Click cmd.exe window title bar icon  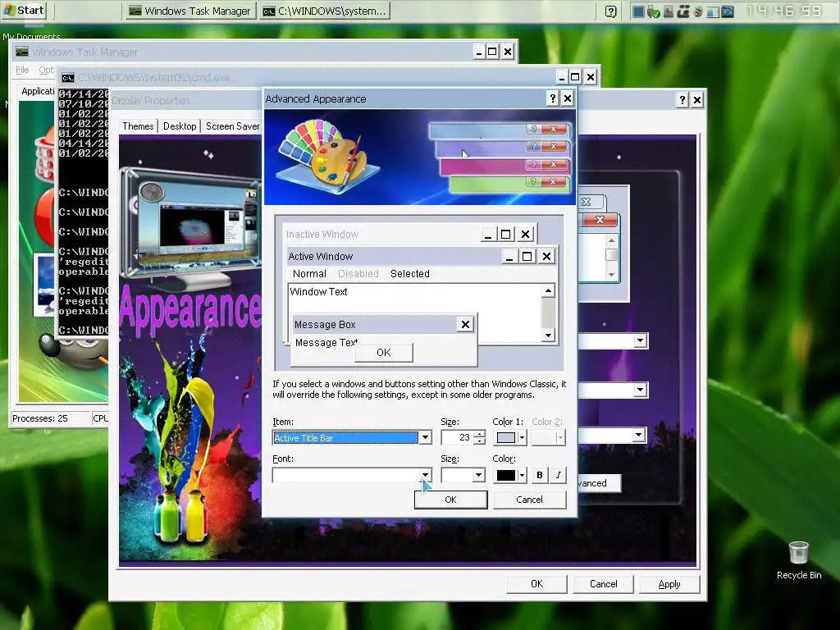click(67, 78)
